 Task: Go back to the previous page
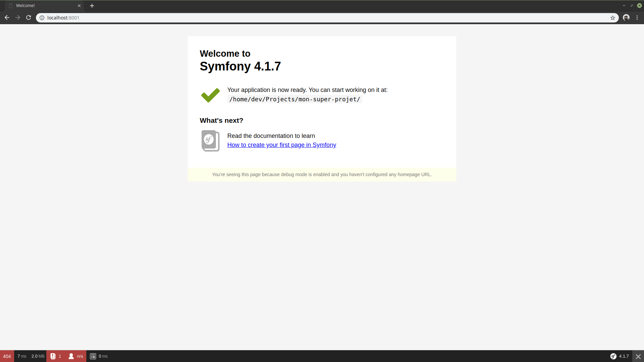[7, 18]
